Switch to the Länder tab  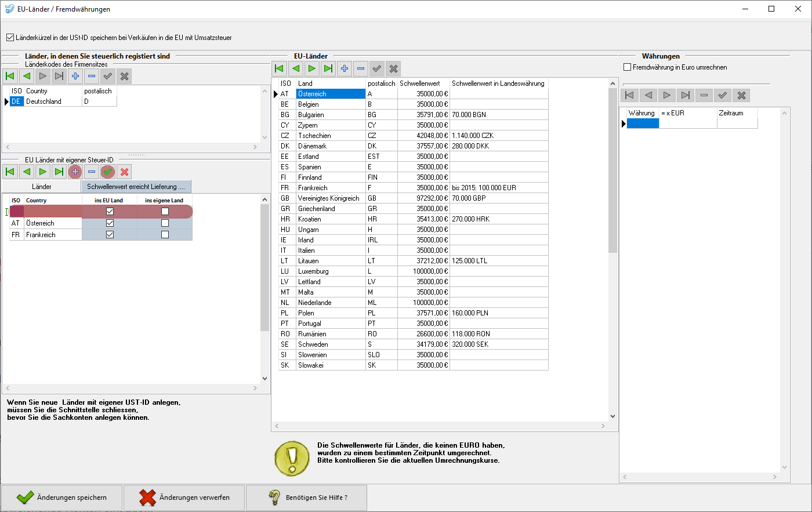(42, 187)
